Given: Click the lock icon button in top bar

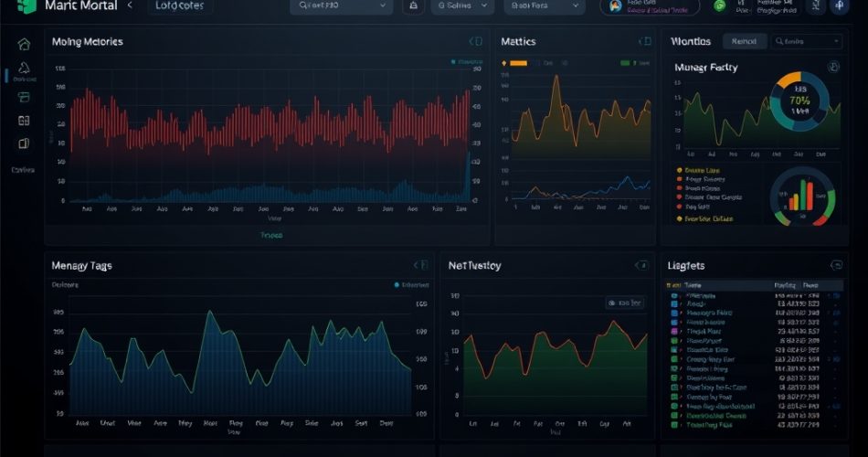Looking at the screenshot, I should [x=414, y=5].
